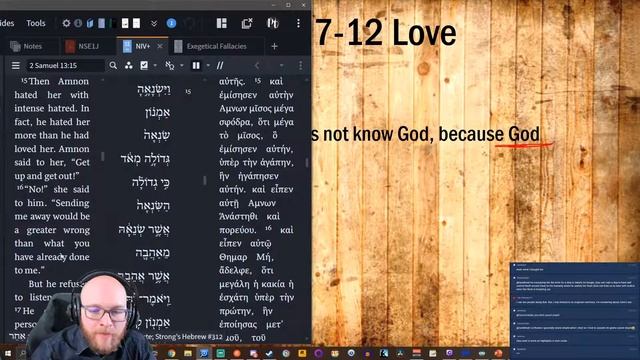Open the panel search magnifier

coord(113,65)
